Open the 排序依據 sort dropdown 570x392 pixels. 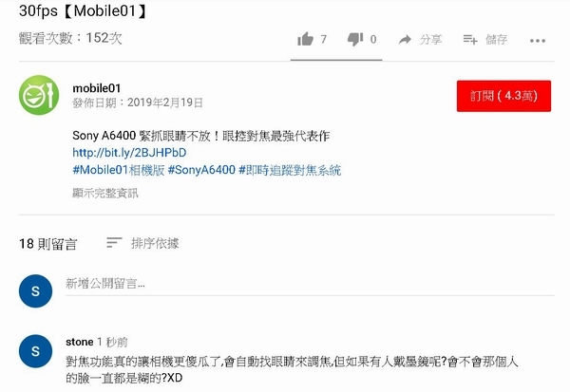pyautogui.click(x=155, y=243)
